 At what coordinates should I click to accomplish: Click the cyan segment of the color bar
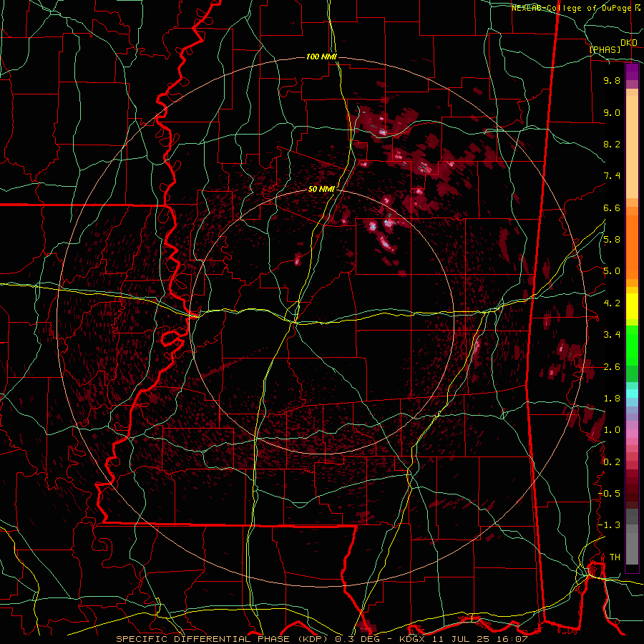coord(632,394)
